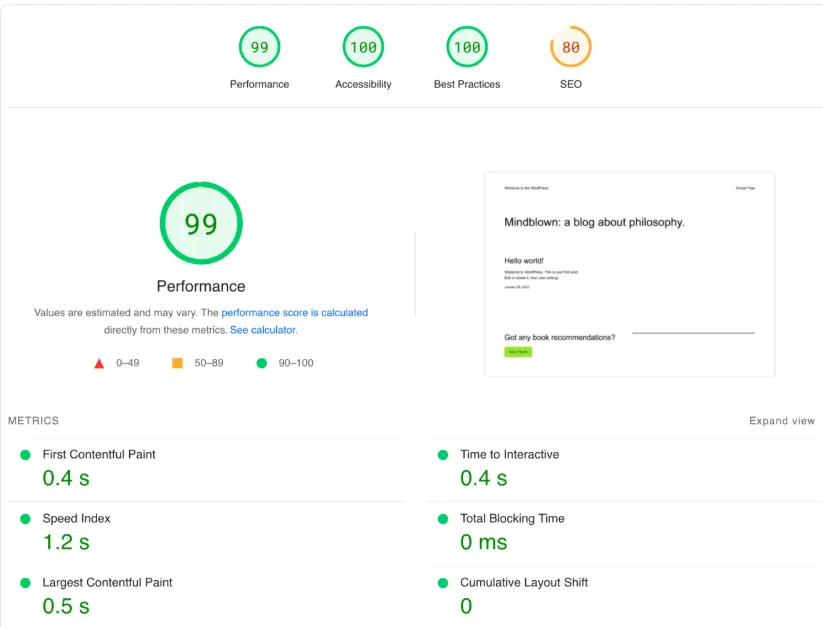Image resolution: width=823 pixels, height=627 pixels.
Task: Click the green dot beside Total Blocking Time
Action: point(443,519)
